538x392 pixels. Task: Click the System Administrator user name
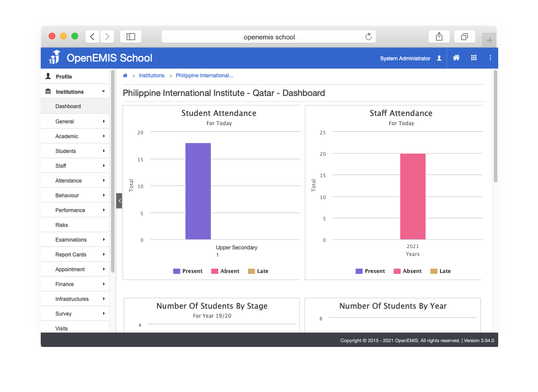coord(405,59)
